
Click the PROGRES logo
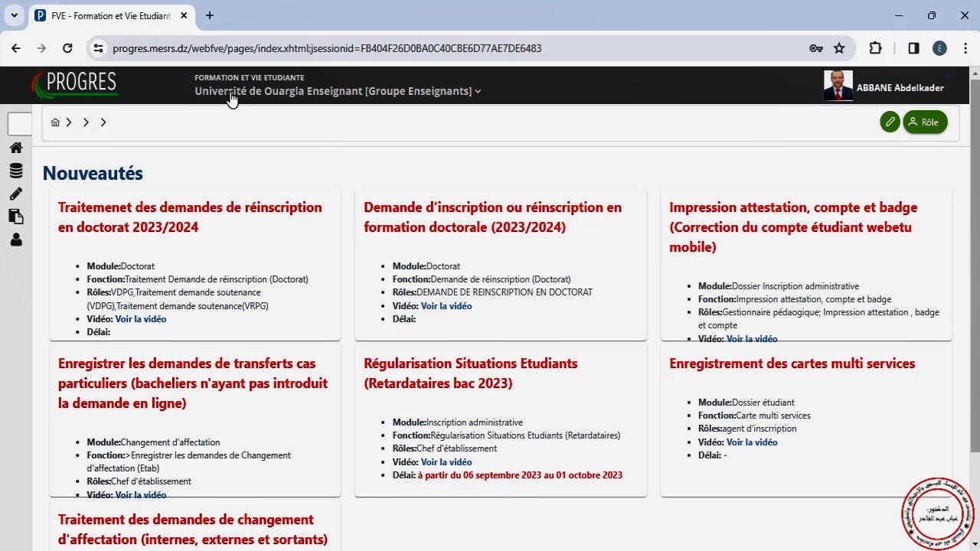pos(75,85)
